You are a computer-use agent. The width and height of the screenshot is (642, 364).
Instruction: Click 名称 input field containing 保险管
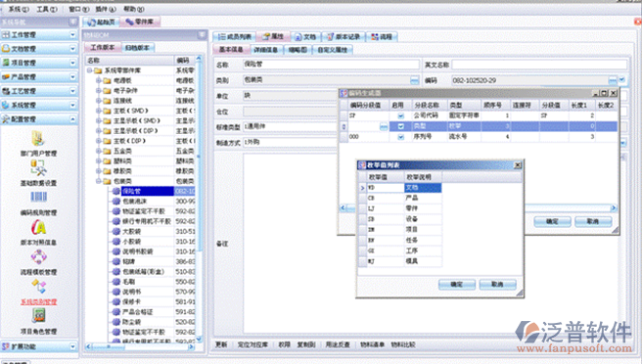[x=331, y=65]
